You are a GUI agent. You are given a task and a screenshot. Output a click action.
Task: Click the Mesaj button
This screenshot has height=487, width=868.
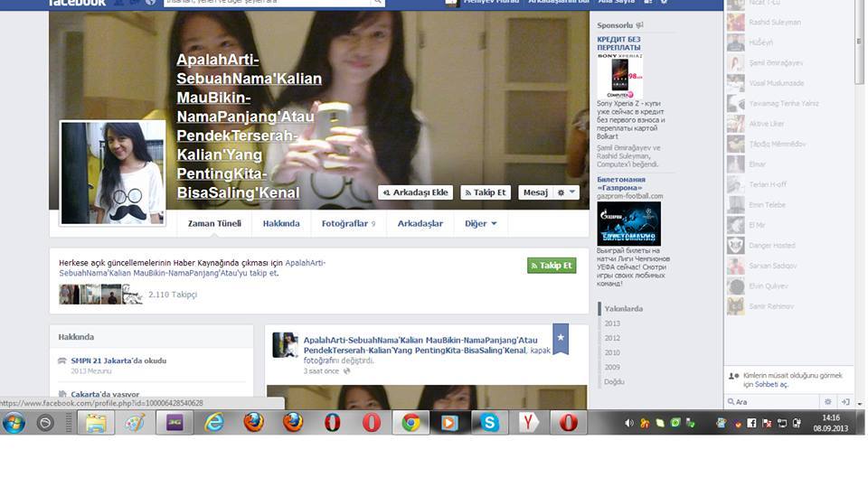pyautogui.click(x=535, y=192)
